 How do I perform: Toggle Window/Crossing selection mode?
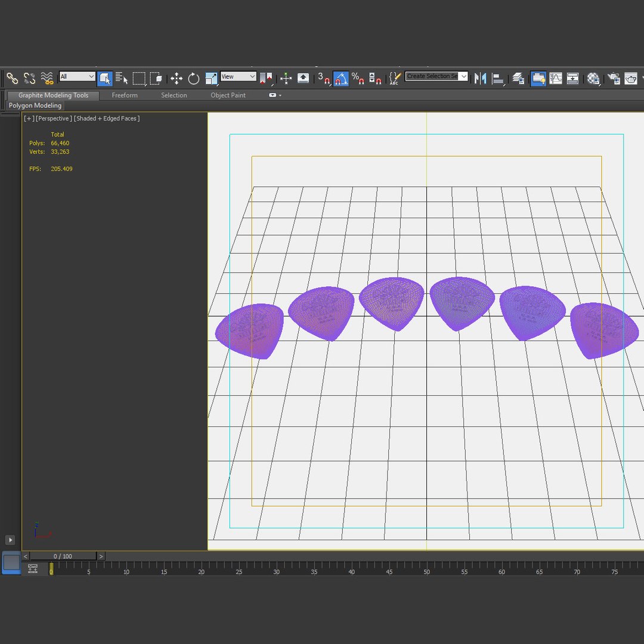coord(156,78)
